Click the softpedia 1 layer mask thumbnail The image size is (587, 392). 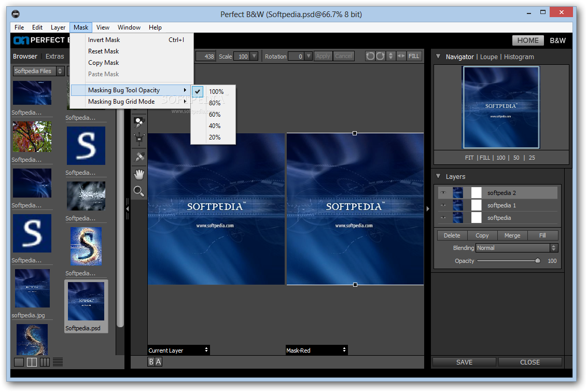(x=476, y=205)
